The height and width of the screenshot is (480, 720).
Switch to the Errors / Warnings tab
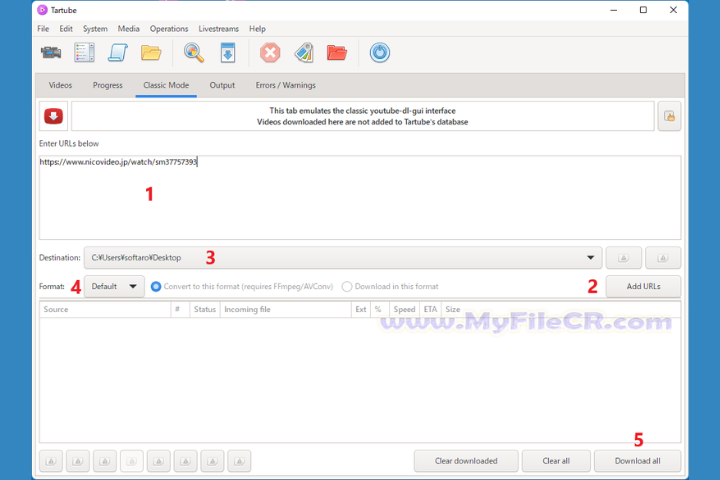[x=286, y=85]
